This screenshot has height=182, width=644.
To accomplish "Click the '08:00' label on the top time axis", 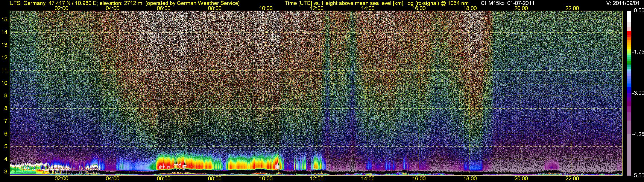I will [215, 8].
